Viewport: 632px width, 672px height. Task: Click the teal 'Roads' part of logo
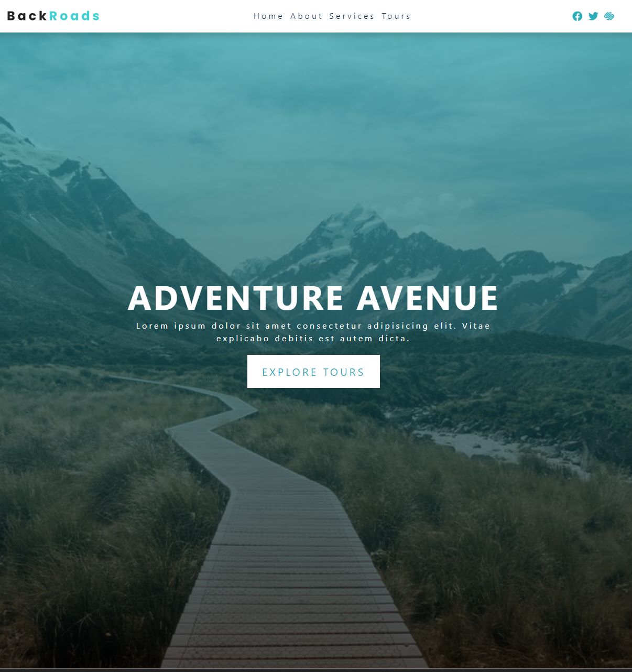point(74,16)
